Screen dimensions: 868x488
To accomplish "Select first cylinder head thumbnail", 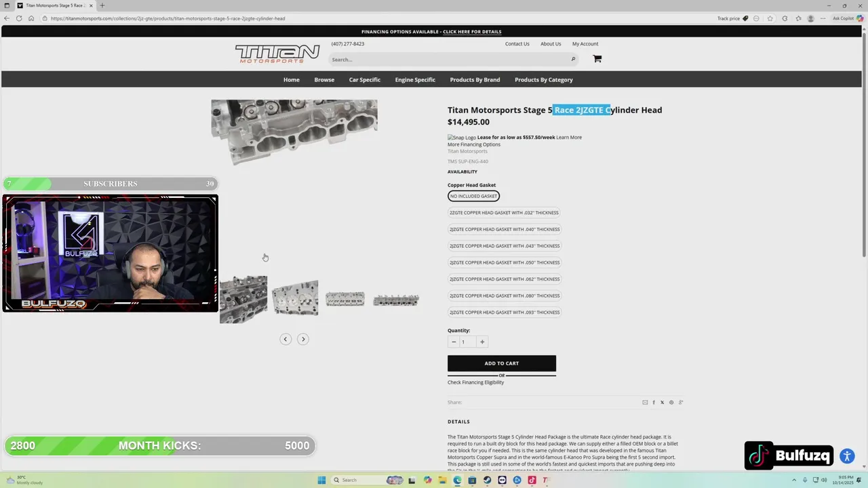I will pos(243,299).
